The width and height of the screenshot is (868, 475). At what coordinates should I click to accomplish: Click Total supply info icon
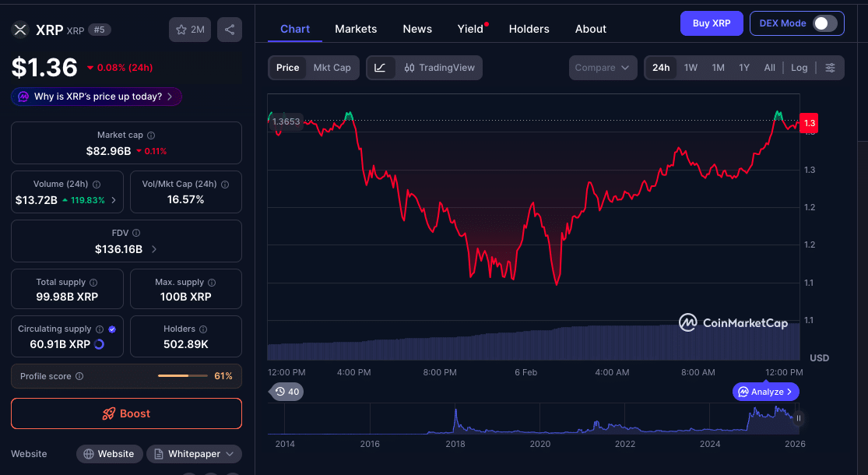tap(93, 283)
